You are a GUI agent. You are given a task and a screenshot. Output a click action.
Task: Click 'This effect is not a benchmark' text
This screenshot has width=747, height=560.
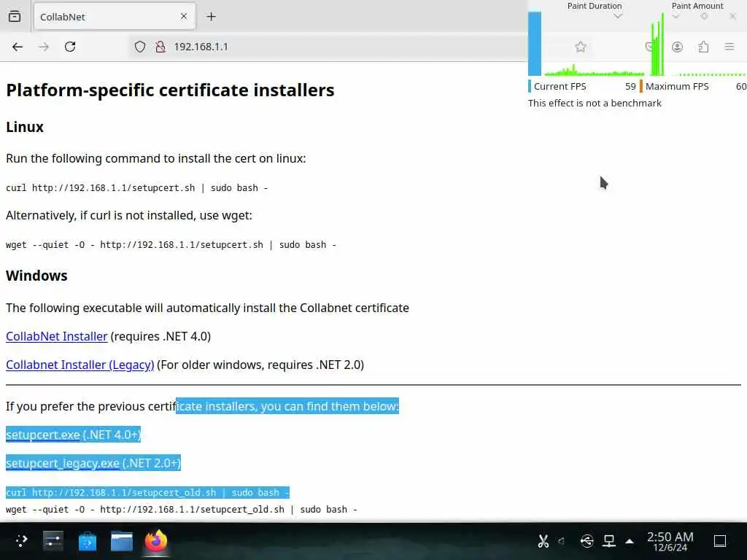point(595,103)
